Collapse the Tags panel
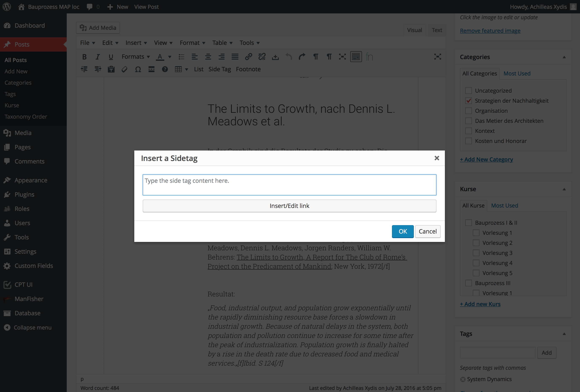This screenshot has width=580, height=392. (564, 334)
